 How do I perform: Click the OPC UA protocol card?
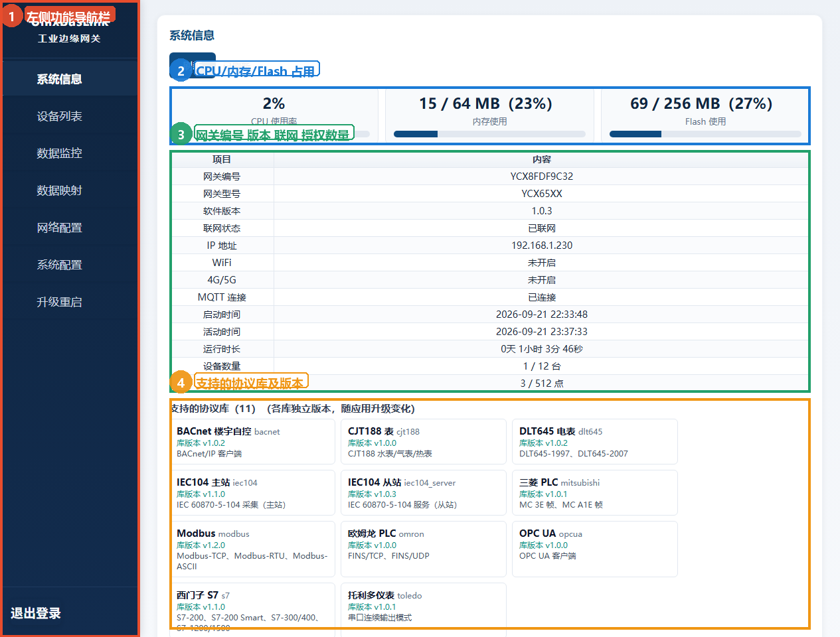point(595,549)
